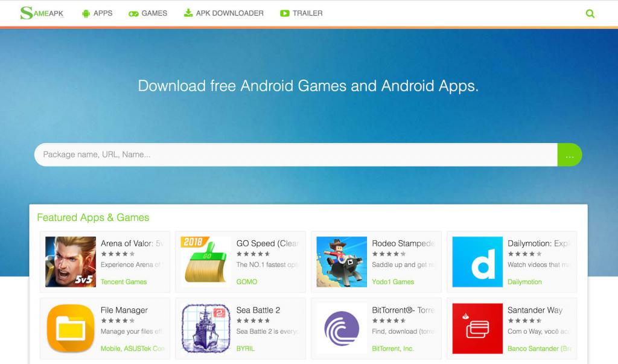Select the Rodeo Stampede game icon
Viewport: 618px width, 364px height.
coord(342,262)
